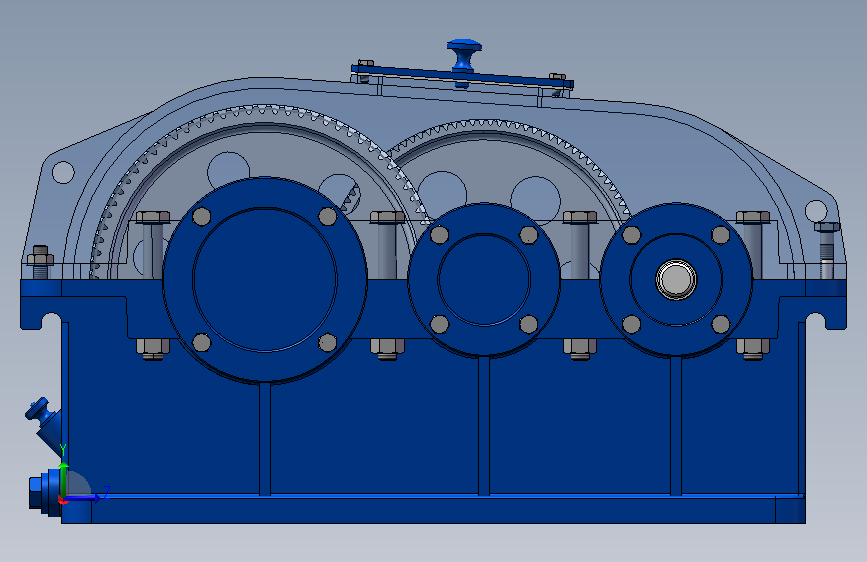
Task: Select the breather knob atop the inspection cover
Action: point(464,55)
